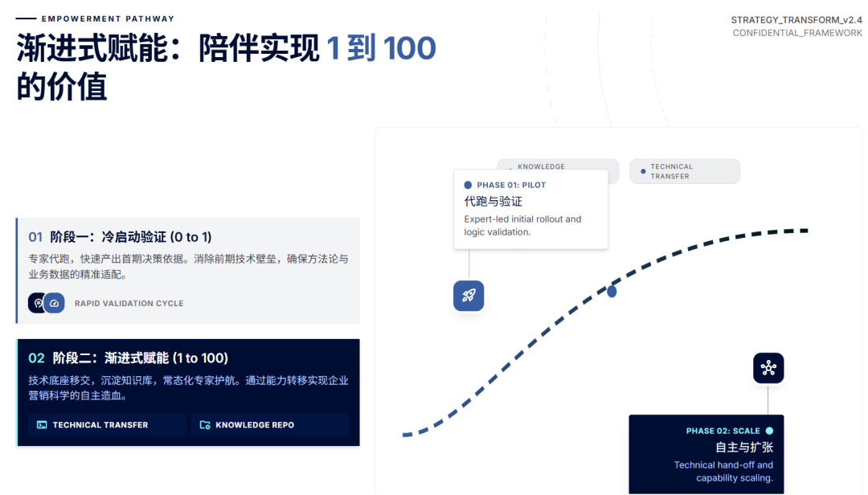Click the terminal icon in Technical Transfer button
This screenshot has height=495, width=868.
[42, 424]
